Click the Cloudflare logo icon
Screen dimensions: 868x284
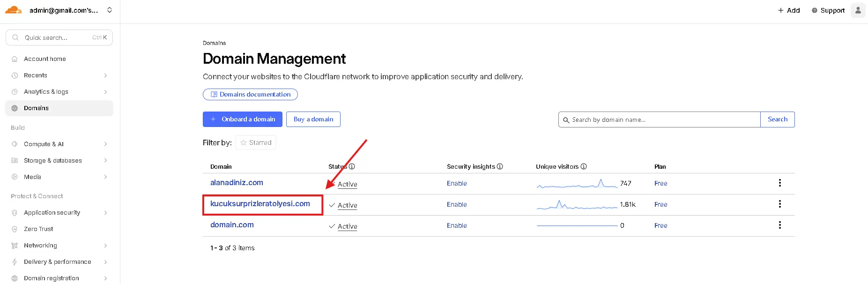(x=14, y=10)
